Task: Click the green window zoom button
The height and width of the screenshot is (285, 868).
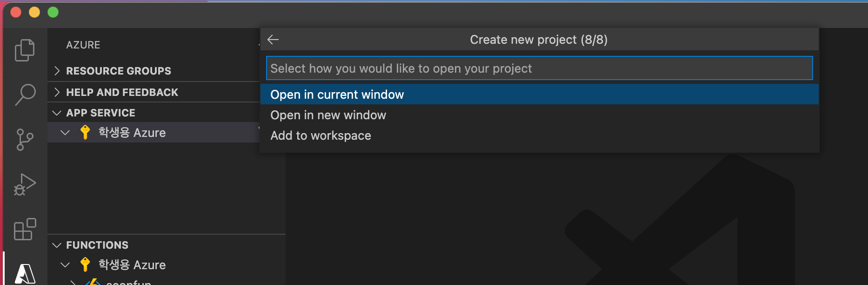Action: click(x=53, y=12)
